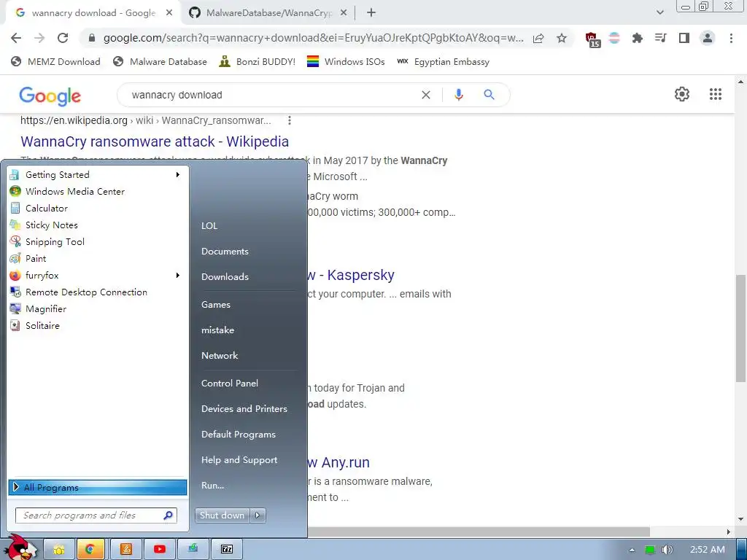Open the YouTube taskbar icon

(160, 549)
